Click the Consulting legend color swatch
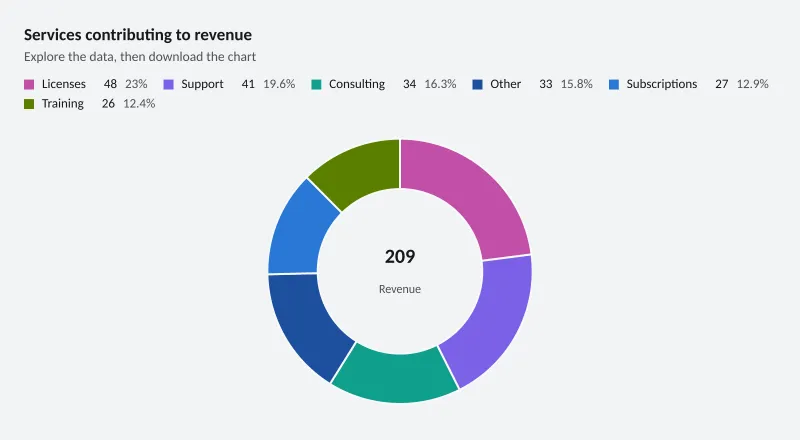 click(x=316, y=84)
